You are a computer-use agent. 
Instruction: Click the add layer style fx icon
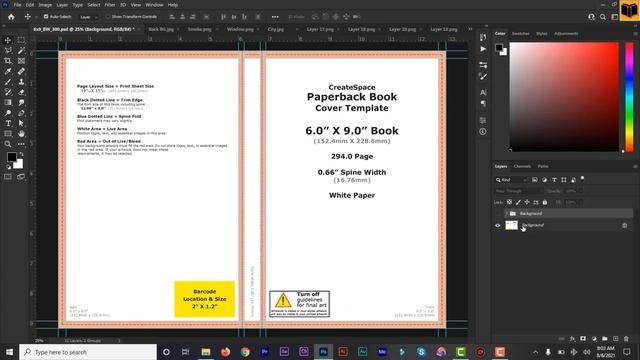[572, 339]
